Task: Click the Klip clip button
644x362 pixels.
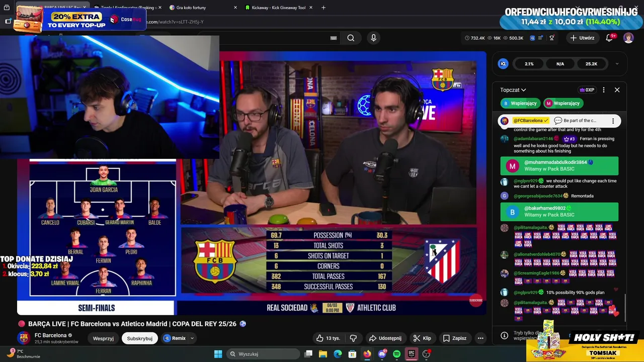Action: click(422, 338)
